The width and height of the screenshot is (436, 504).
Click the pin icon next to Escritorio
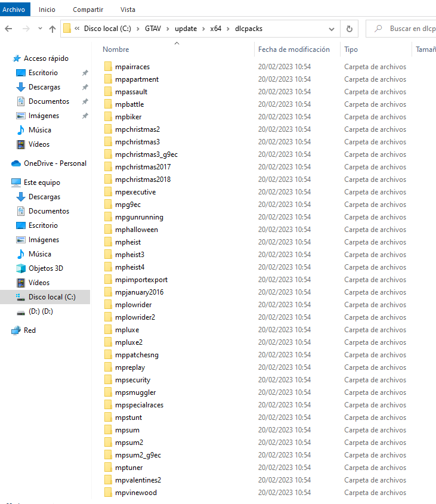(85, 73)
